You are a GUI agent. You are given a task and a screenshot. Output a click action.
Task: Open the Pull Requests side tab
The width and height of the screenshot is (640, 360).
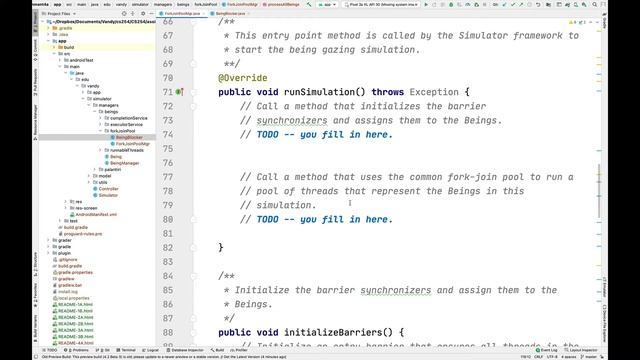click(36, 82)
